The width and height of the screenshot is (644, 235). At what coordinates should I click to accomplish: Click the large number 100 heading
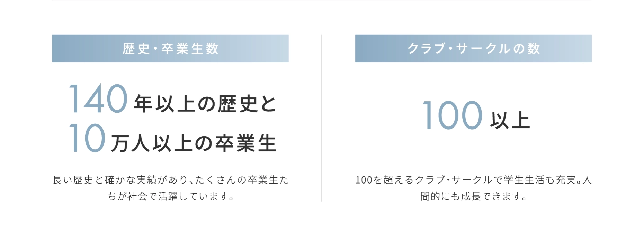click(x=452, y=116)
